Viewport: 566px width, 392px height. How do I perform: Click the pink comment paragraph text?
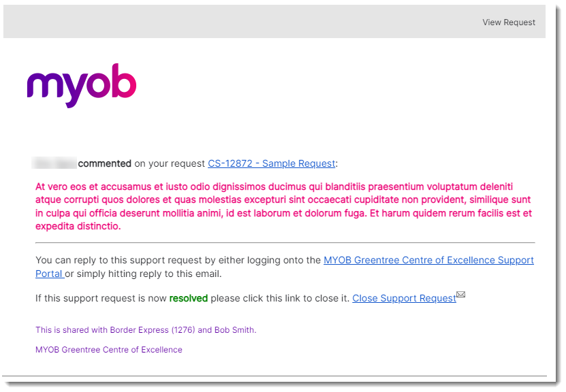[283, 206]
